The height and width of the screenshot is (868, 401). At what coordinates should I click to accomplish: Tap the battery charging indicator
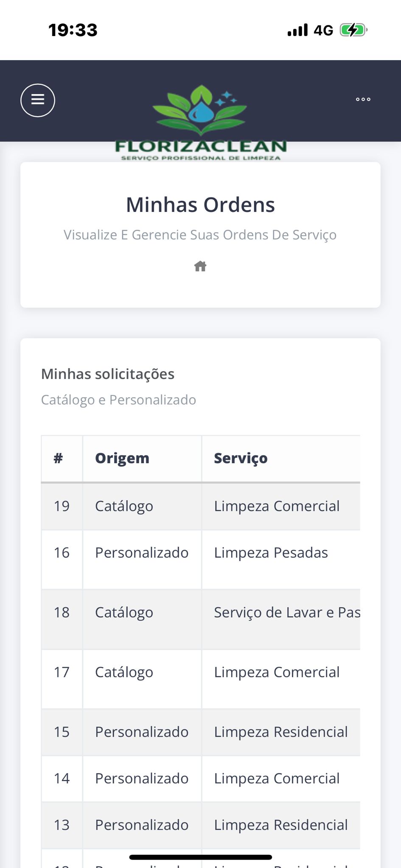(353, 30)
